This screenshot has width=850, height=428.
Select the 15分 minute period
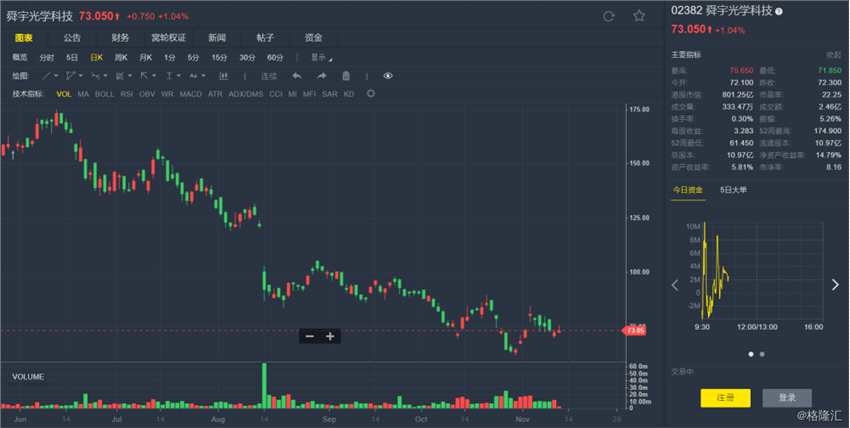[219, 57]
